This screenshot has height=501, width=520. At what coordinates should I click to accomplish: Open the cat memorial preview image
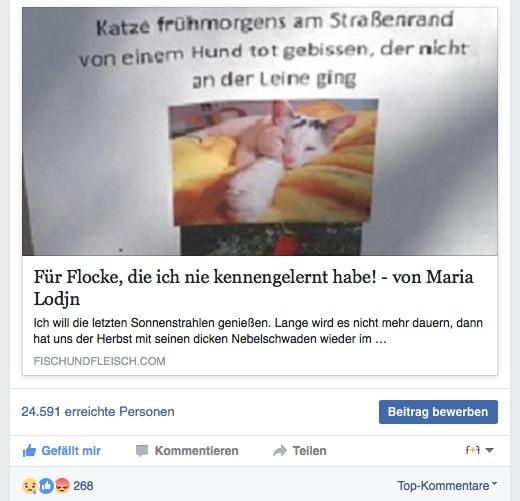pos(260,132)
